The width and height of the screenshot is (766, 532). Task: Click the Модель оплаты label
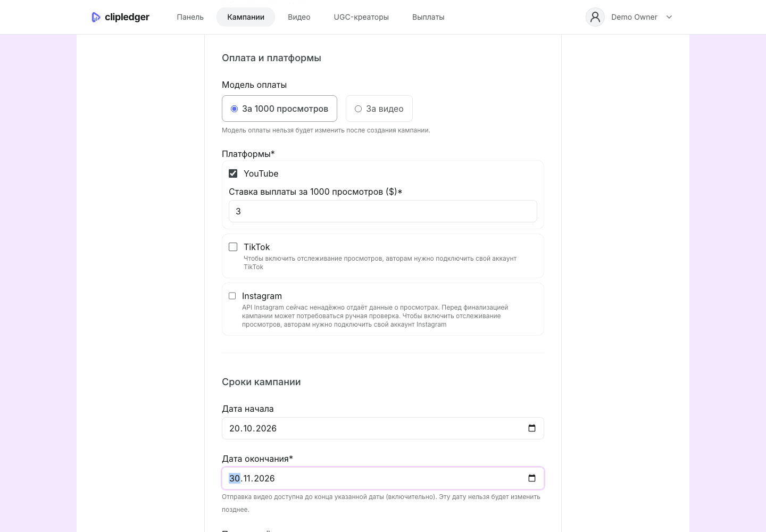(x=254, y=85)
